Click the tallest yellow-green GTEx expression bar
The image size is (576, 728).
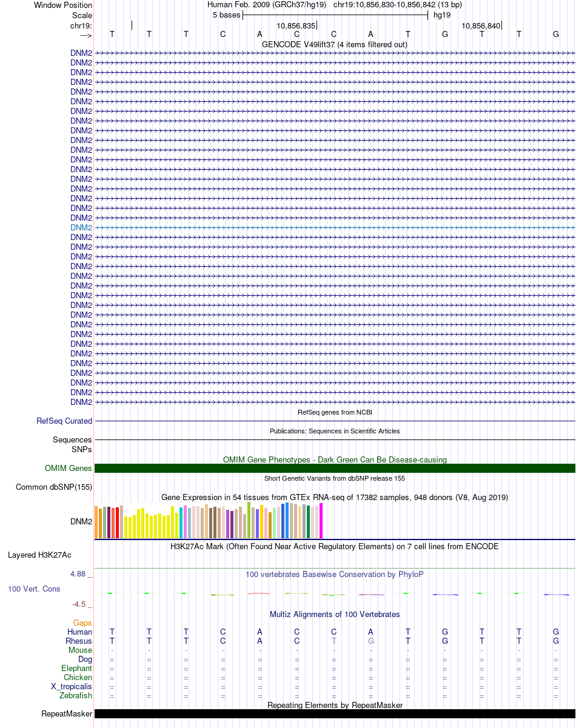(x=249, y=520)
